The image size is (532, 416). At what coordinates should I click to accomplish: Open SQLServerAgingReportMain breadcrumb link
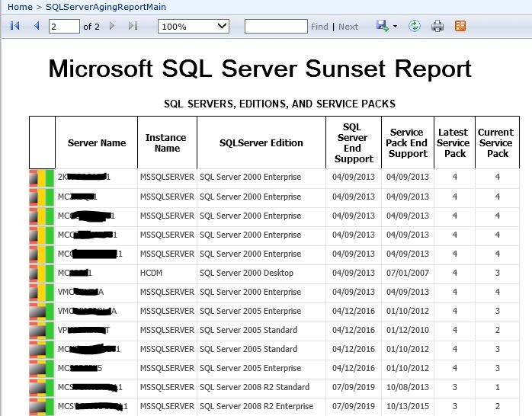[x=106, y=7]
